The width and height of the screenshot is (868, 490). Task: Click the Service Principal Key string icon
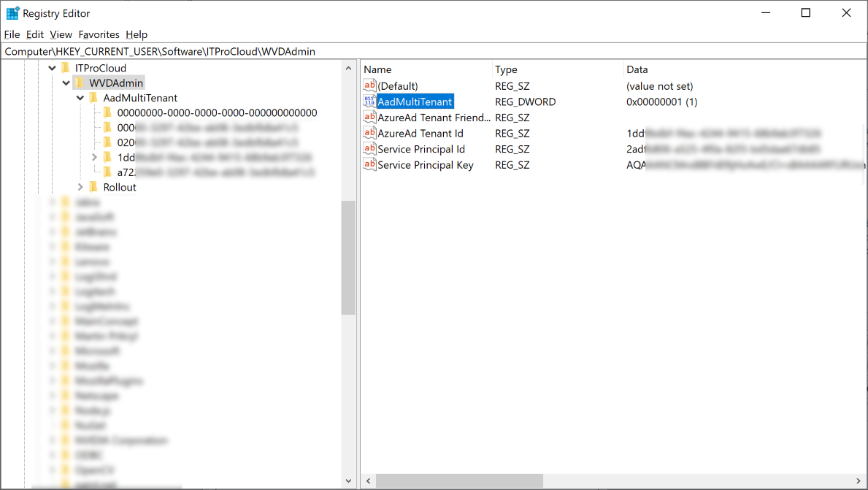(x=370, y=164)
